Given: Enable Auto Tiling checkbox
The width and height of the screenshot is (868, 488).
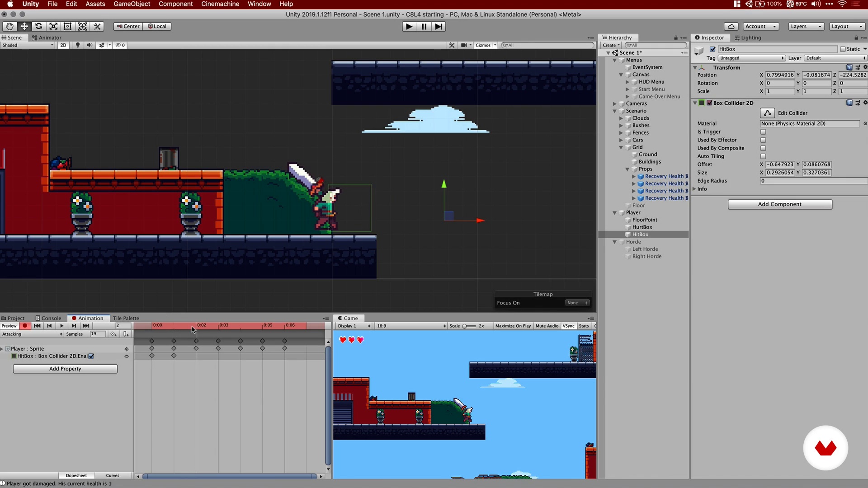Looking at the screenshot, I should coord(763,156).
